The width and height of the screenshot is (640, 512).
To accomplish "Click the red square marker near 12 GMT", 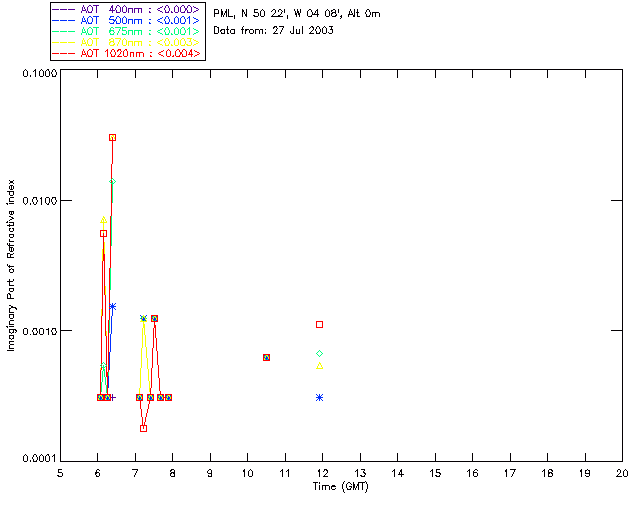I will (x=320, y=325).
